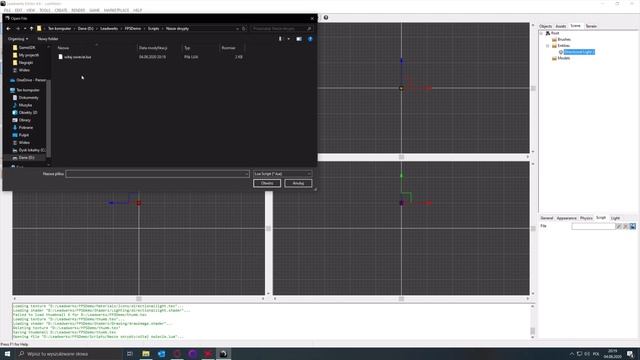Click help icon in editor toolbar
This screenshot has height=360, width=640.
pyautogui.click(x=326, y=18)
